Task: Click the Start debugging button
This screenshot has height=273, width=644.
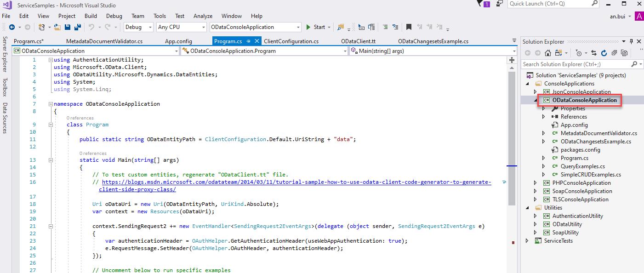Action: (316, 27)
